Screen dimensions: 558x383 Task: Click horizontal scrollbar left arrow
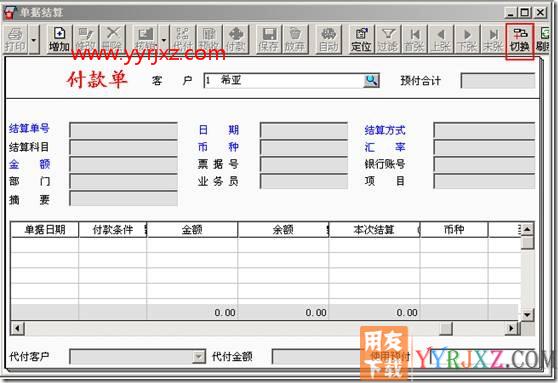pyautogui.click(x=17, y=328)
